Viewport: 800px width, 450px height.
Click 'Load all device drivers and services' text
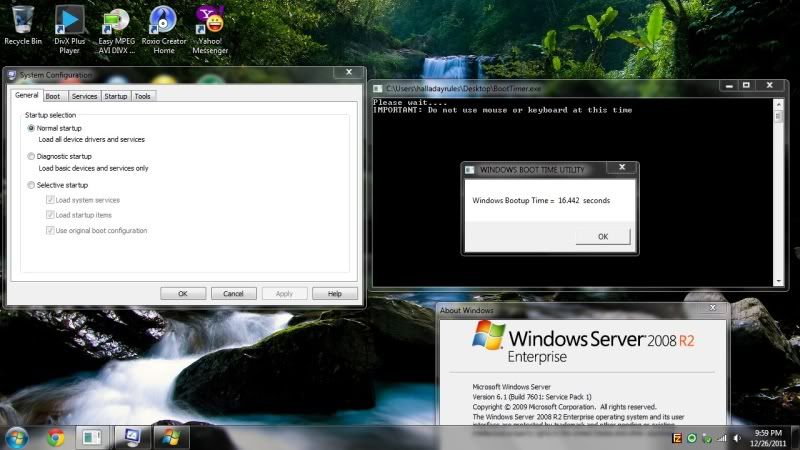(92, 139)
